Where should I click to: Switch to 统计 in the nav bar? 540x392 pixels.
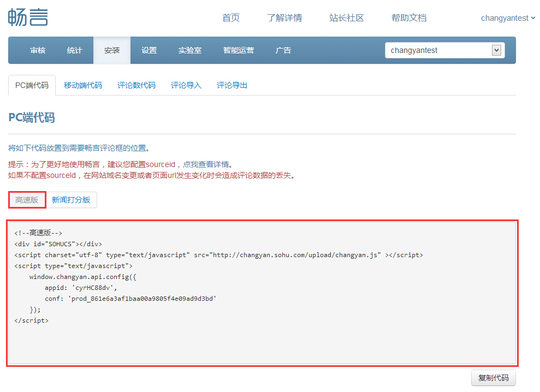pyautogui.click(x=75, y=50)
